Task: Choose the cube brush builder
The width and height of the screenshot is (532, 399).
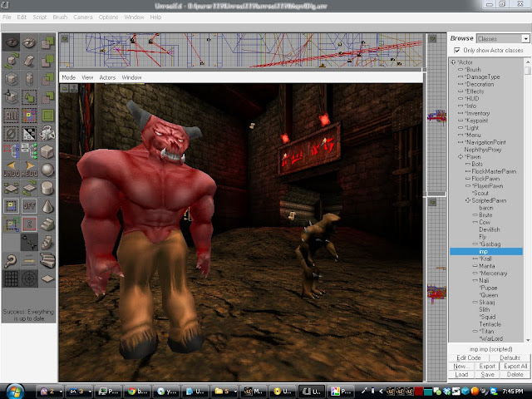Action: coord(47,151)
